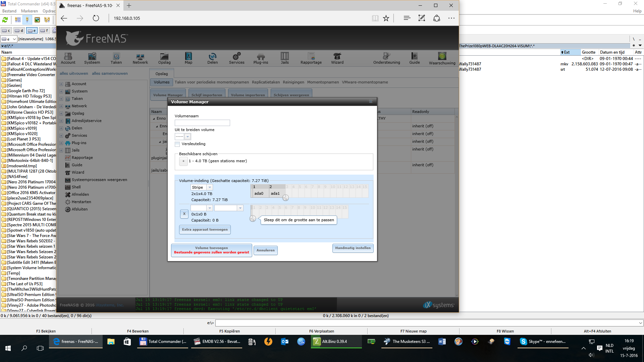Remove the extra device row with X
The width and height of the screenshot is (644, 362).
[184, 214]
